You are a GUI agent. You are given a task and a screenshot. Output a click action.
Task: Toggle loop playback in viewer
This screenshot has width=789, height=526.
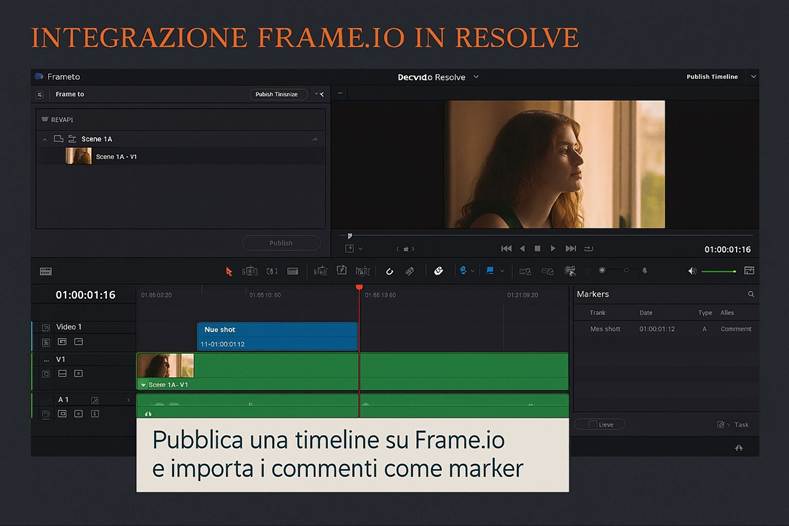589,249
